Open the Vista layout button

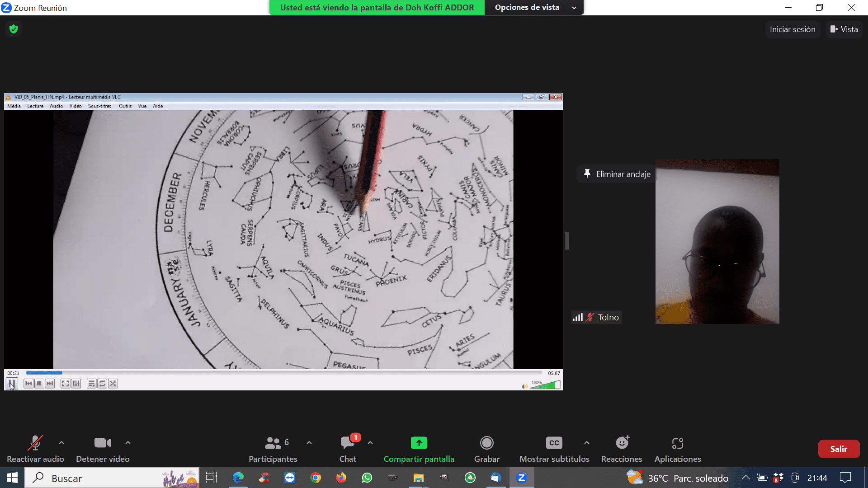(x=844, y=29)
